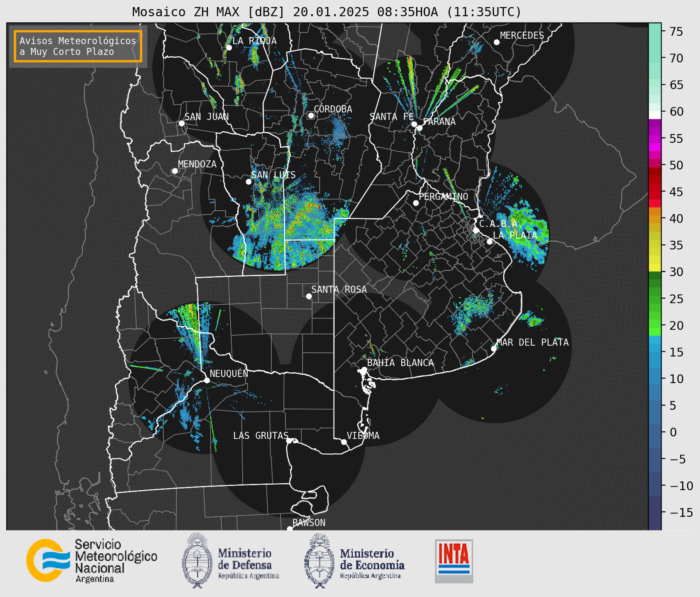Click the SAN JUAN city marker dot
This screenshot has width=700, height=597.
click(x=181, y=123)
